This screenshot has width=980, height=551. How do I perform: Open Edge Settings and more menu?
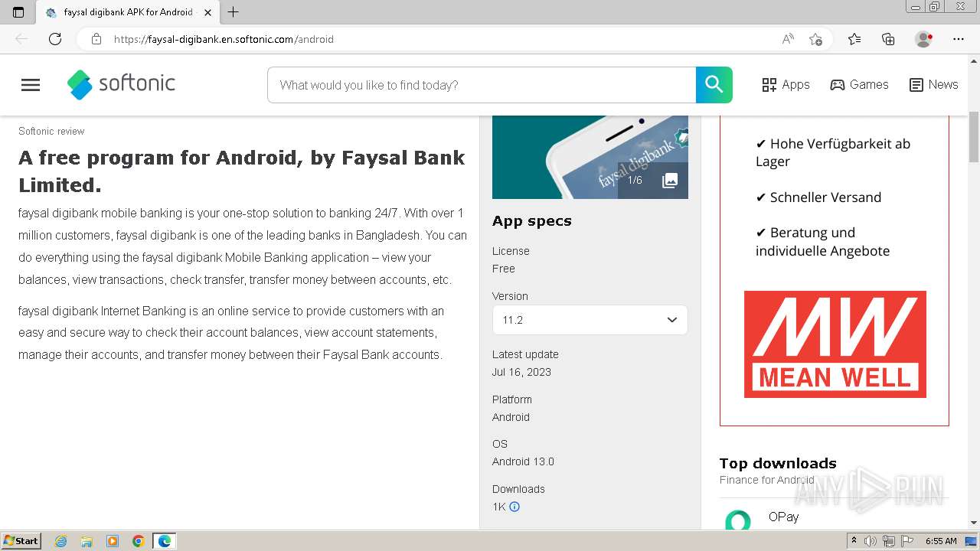(x=959, y=39)
